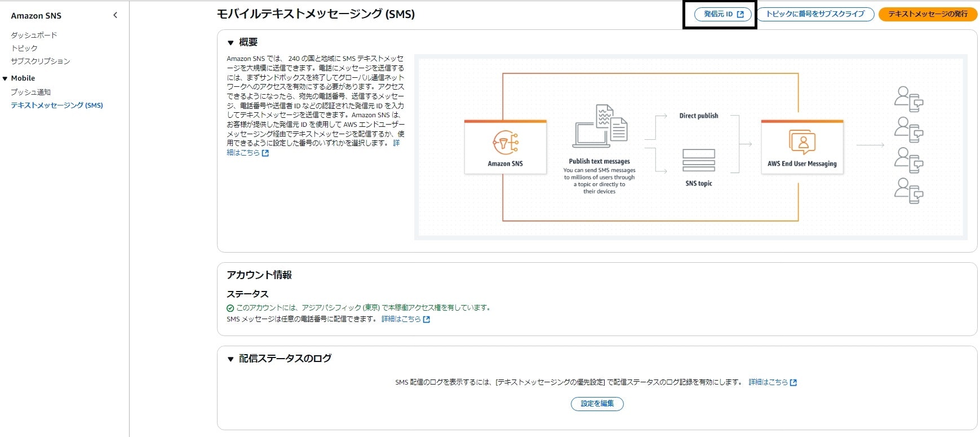
Task: Click the Direct publish label
Action: coord(699,116)
